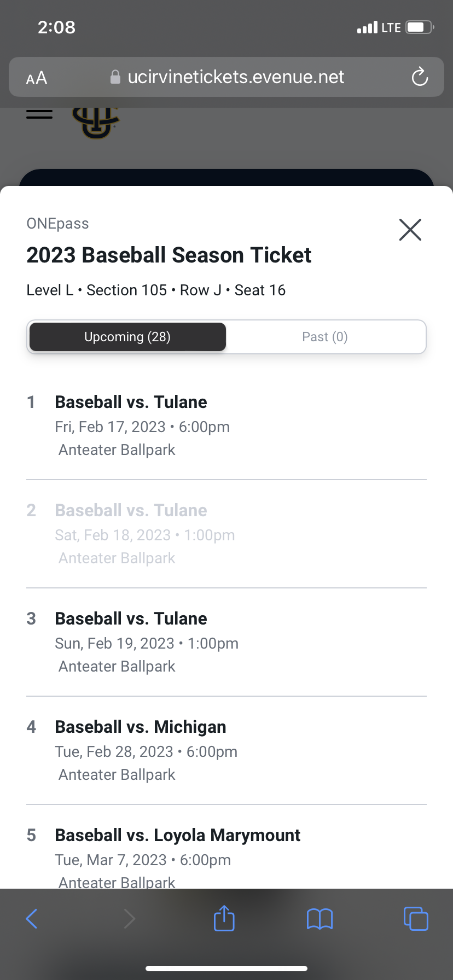
Task: Tap the iOS home indicator bar
Action: 226,969
